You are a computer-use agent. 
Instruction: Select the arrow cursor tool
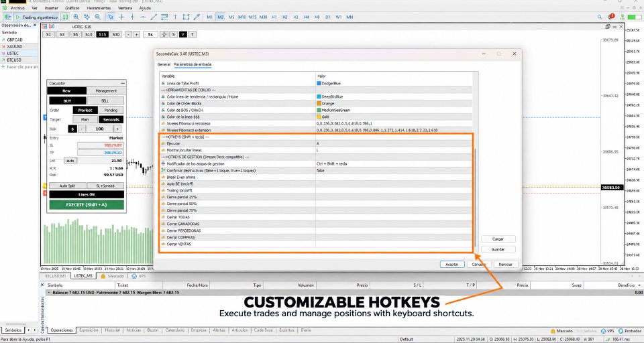pos(111,17)
